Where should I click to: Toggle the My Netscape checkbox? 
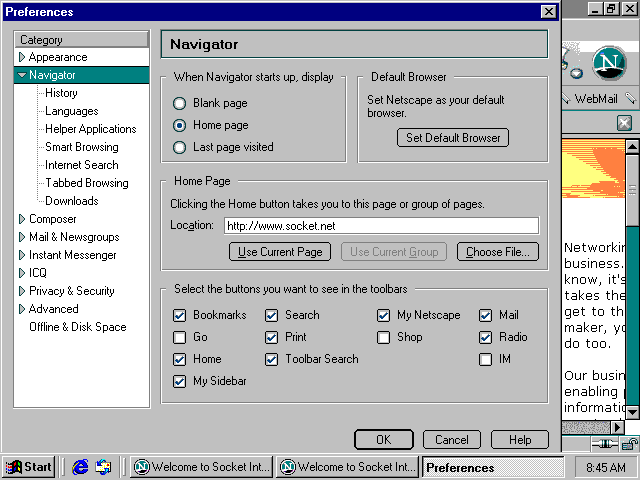tap(383, 315)
